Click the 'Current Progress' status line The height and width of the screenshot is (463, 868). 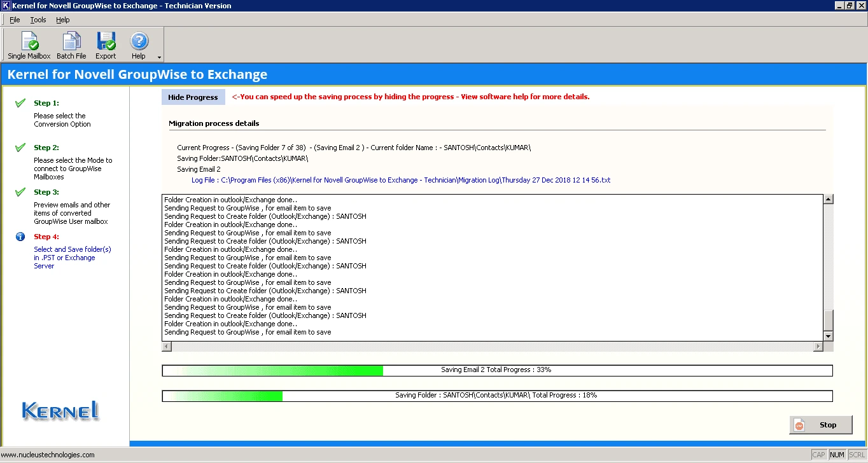pyautogui.click(x=354, y=148)
